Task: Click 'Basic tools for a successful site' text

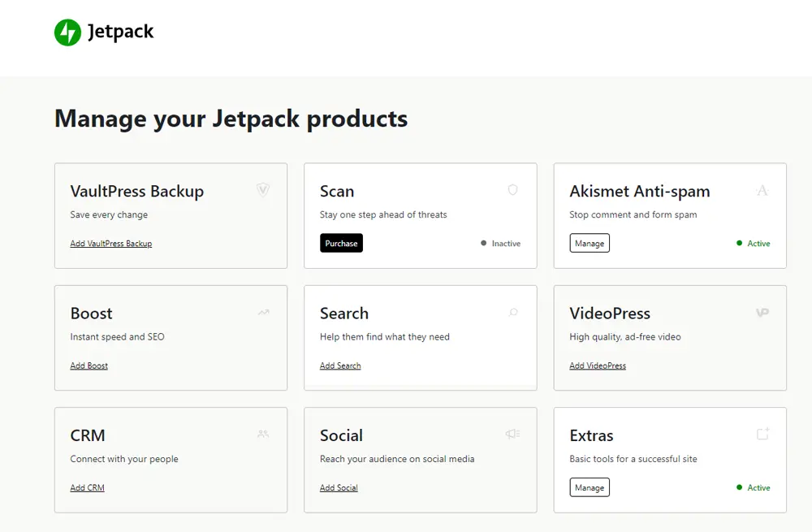Action: pos(633,459)
